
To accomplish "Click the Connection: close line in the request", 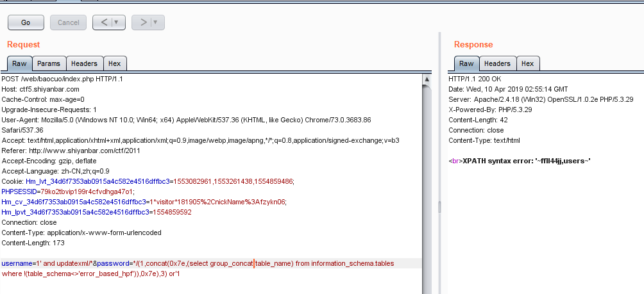I will point(29,222).
